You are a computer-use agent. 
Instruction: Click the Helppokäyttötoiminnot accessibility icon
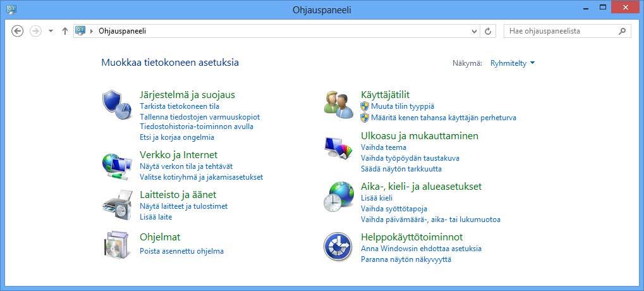(337, 246)
